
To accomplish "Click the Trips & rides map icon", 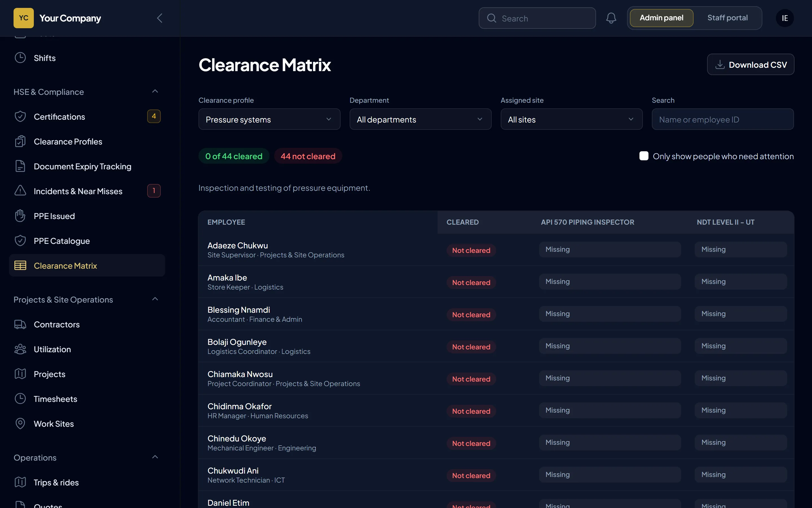I will point(20,482).
